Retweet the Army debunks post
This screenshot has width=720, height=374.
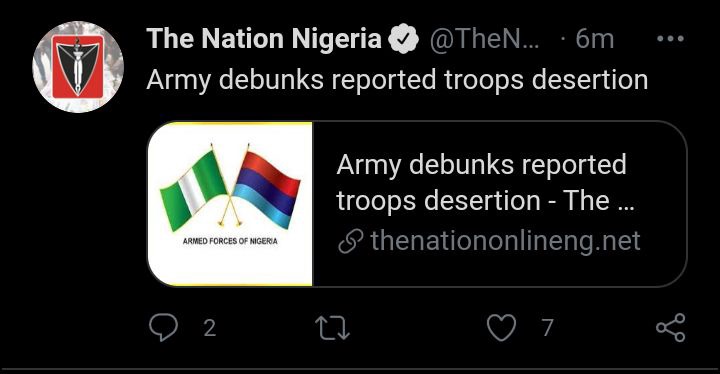tap(332, 329)
